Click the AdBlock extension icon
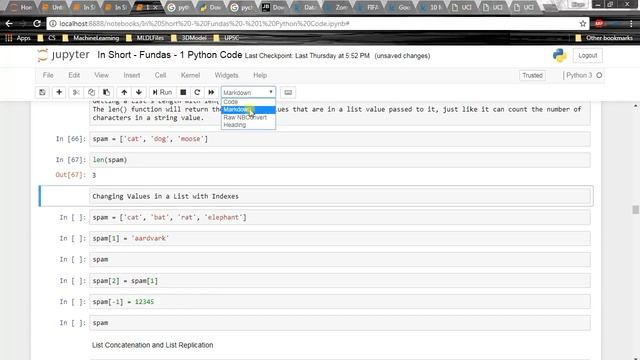This screenshot has height=360, width=640. click(599, 24)
